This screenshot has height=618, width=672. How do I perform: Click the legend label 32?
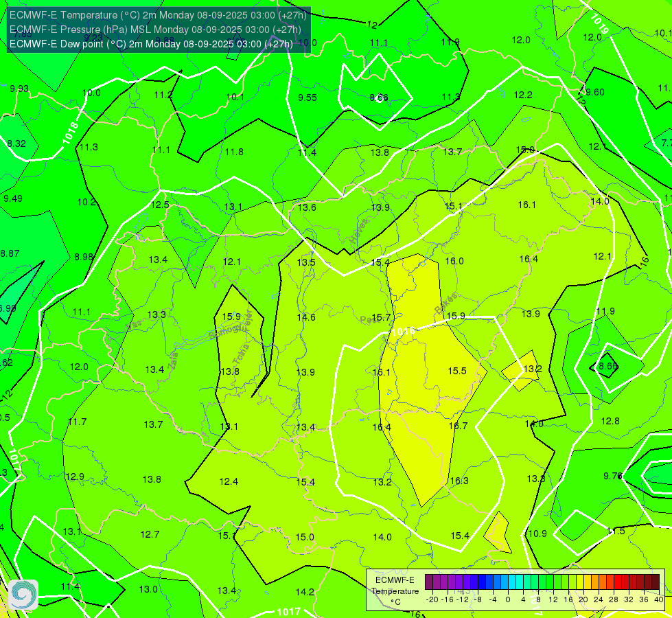628,599
